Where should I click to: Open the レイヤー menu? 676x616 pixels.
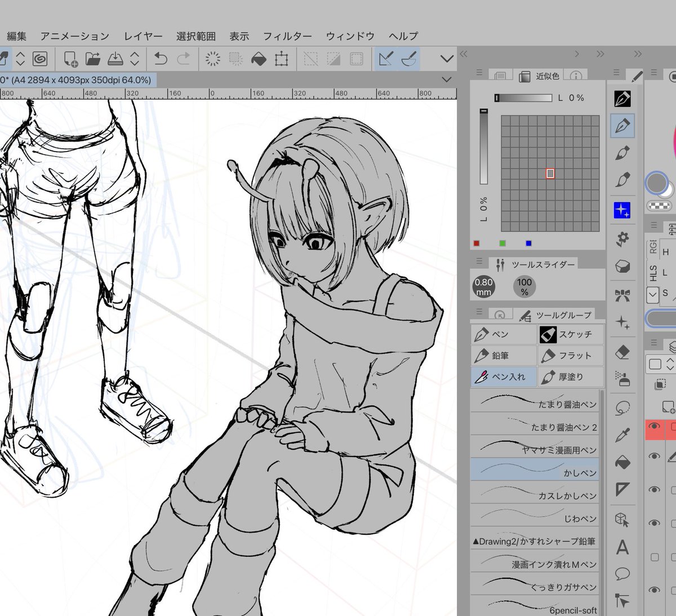(x=143, y=36)
